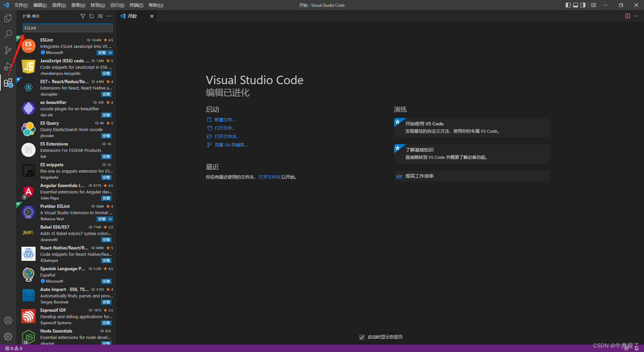Image resolution: width=644 pixels, height=352 pixels.
Task: Install the ES Query extension
Action: point(106,136)
